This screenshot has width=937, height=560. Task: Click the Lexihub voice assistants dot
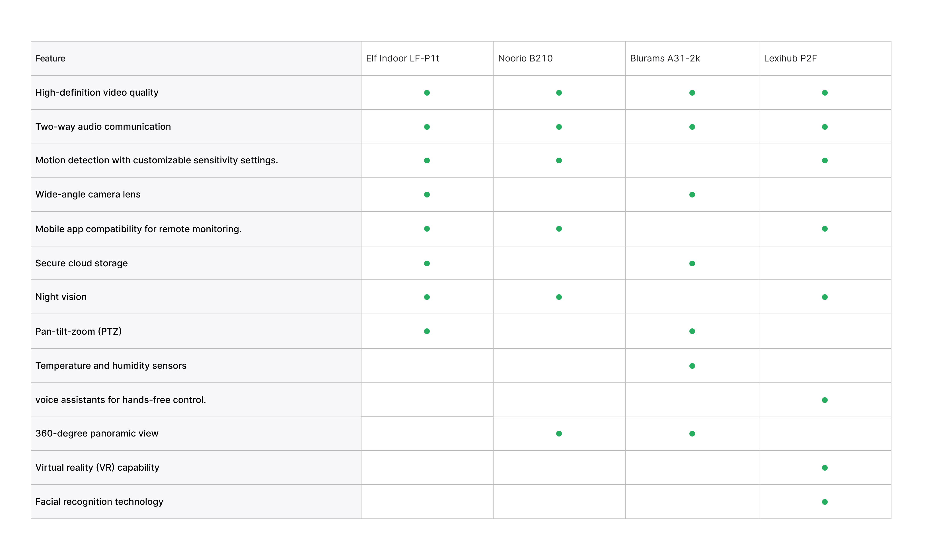pos(825,400)
